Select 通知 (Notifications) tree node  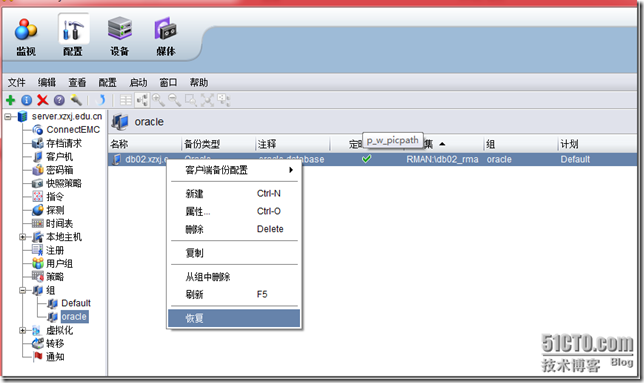point(55,357)
